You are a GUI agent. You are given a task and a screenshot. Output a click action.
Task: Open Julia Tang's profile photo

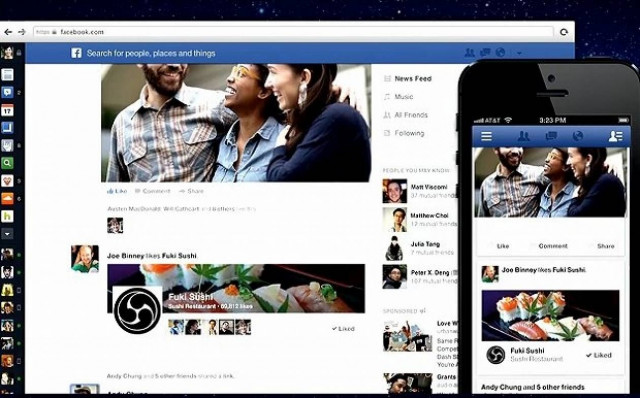coord(394,248)
